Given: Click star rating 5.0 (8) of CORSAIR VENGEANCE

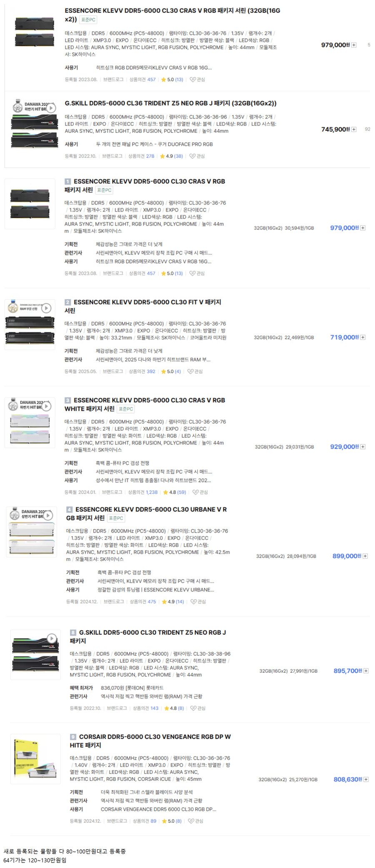Looking at the screenshot, I should [172, 821].
